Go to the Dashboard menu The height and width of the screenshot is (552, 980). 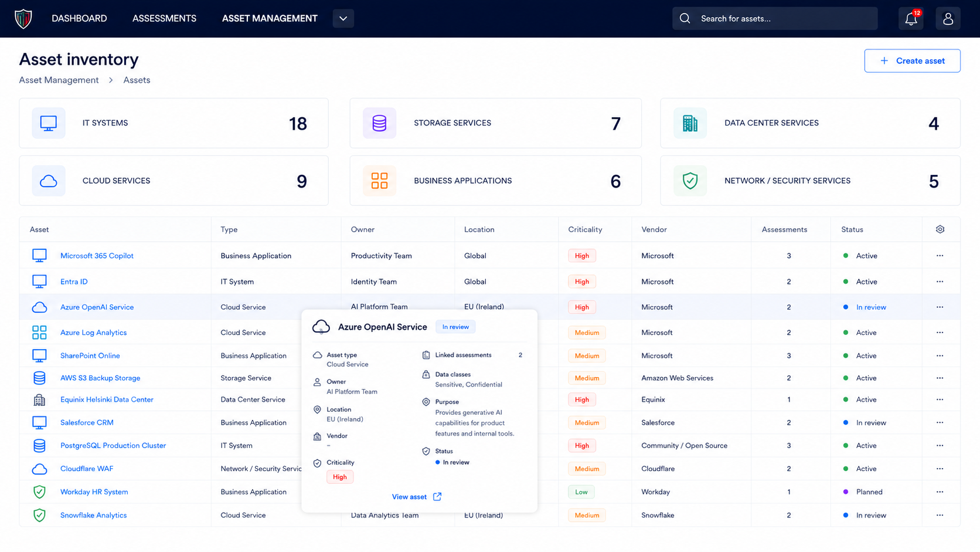pos(79,19)
